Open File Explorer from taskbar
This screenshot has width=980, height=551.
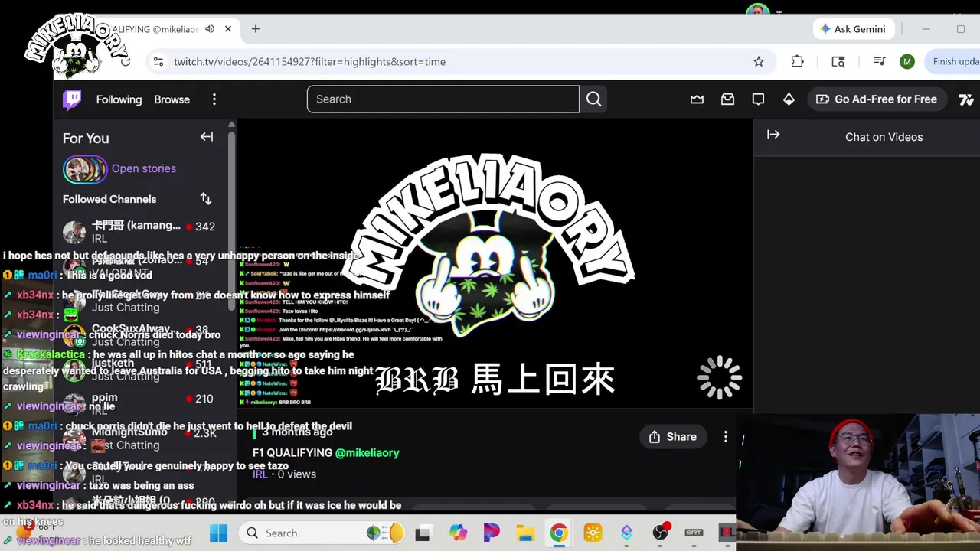pyautogui.click(x=525, y=533)
